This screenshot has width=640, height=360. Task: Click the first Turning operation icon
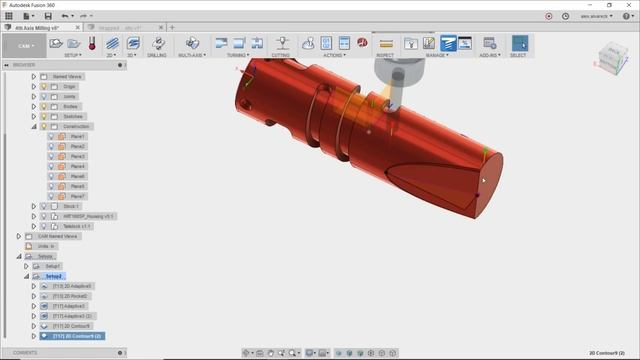point(221,43)
